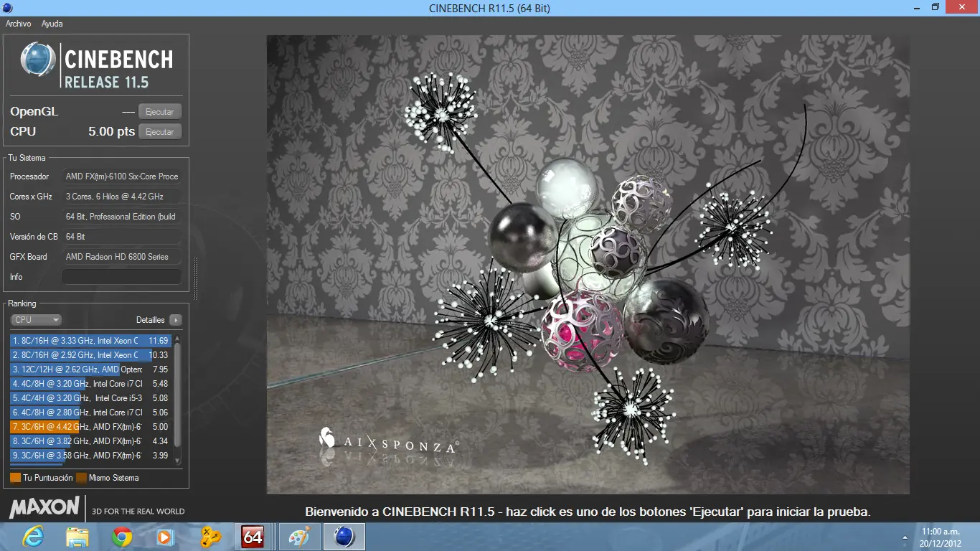Click the Cores x GHz value field
The height and width of the screenshot is (551, 980).
coord(122,197)
